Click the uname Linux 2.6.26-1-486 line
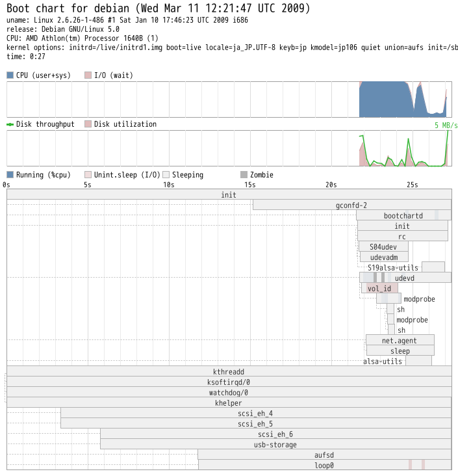The height and width of the screenshot is (476, 458). pos(127,20)
